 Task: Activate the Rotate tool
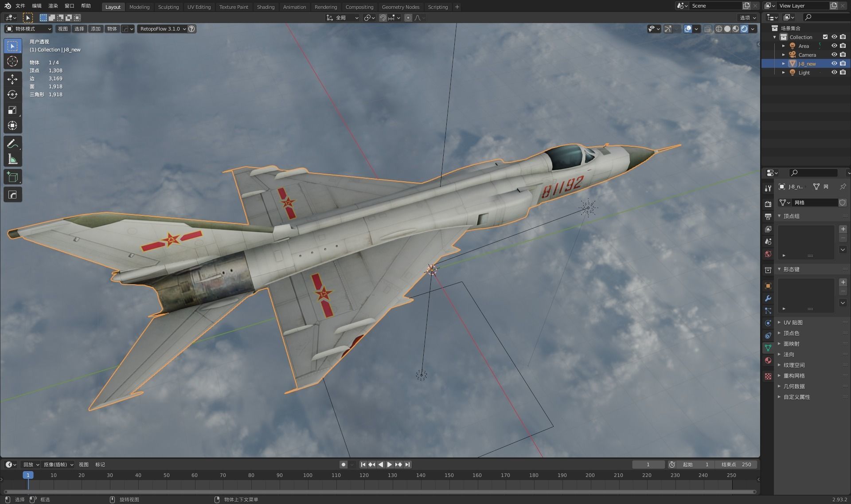click(x=12, y=94)
